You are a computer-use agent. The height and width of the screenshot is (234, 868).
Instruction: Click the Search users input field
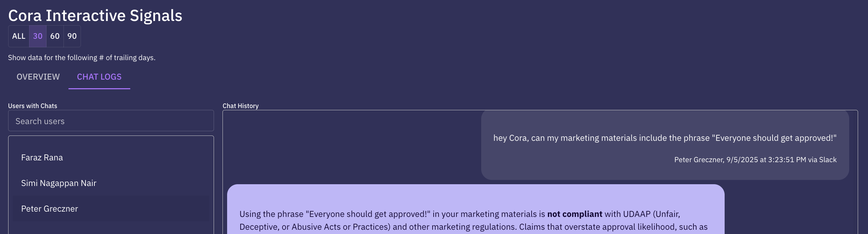pos(111,121)
